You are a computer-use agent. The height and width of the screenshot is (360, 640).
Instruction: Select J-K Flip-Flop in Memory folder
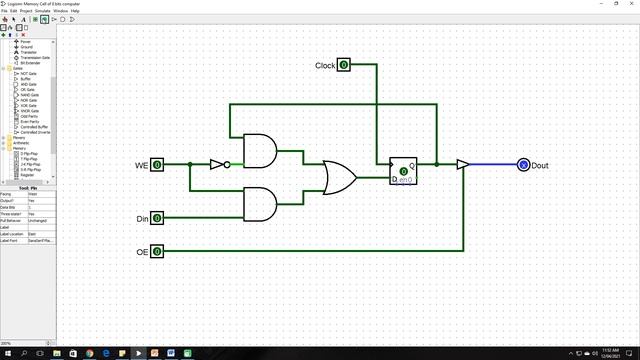click(30, 164)
